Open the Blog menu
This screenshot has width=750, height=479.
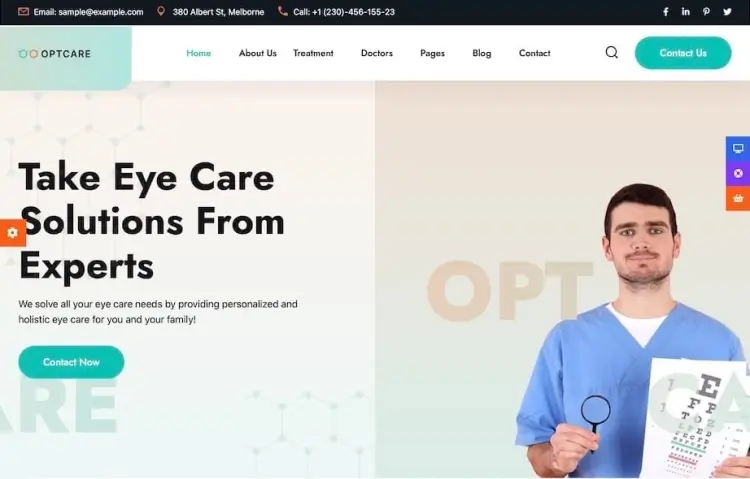coord(482,53)
